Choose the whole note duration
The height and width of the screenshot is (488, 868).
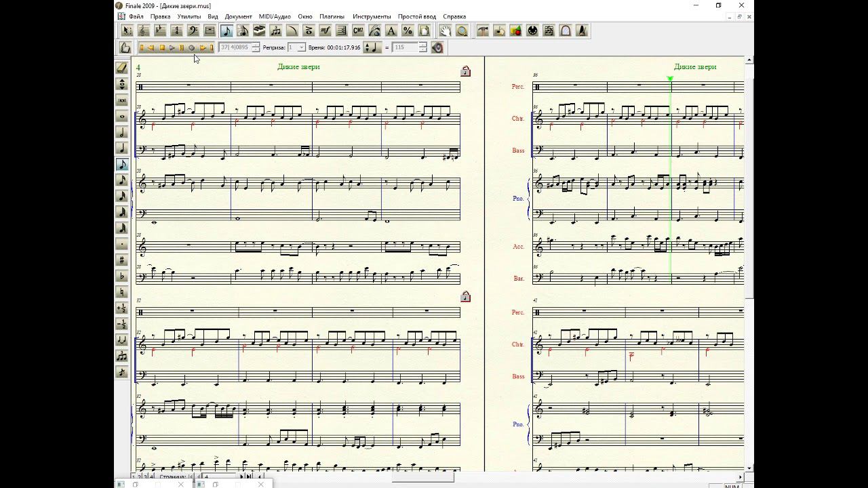122,117
